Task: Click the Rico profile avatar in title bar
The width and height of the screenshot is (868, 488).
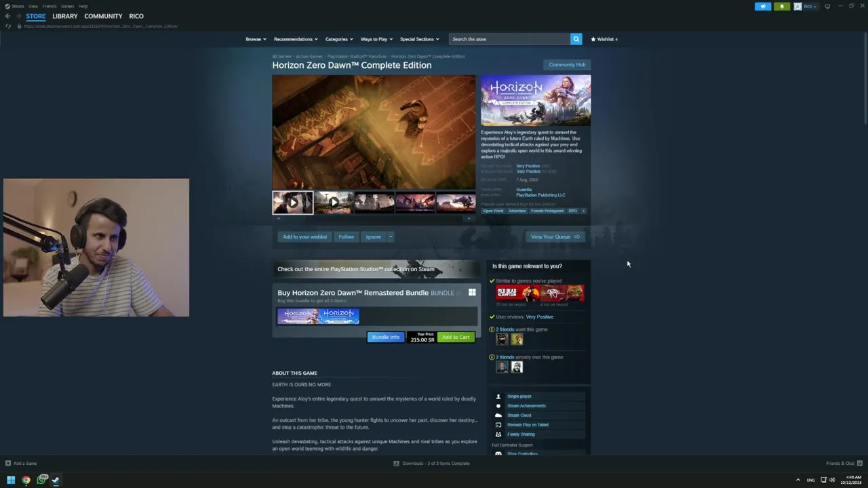Action: coord(797,6)
